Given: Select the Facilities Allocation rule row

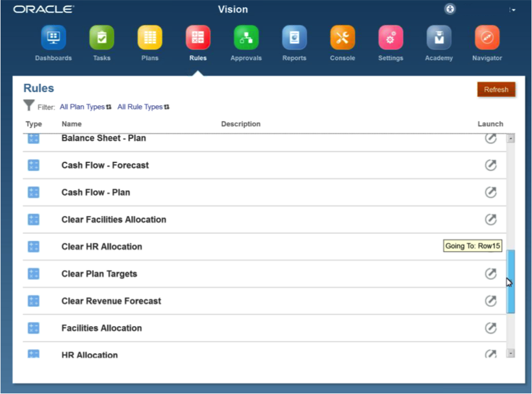Looking at the screenshot, I should click(x=102, y=328).
